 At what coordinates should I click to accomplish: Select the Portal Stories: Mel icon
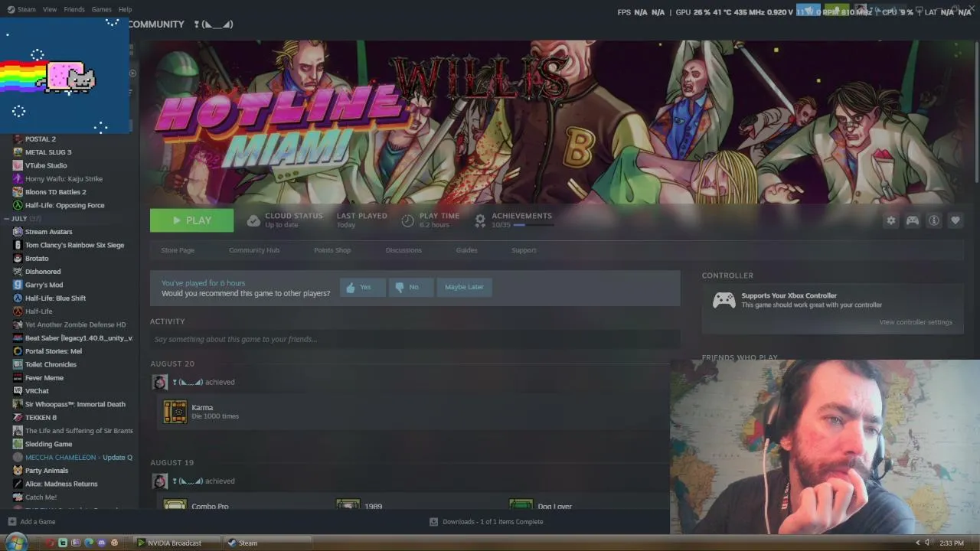(x=18, y=351)
